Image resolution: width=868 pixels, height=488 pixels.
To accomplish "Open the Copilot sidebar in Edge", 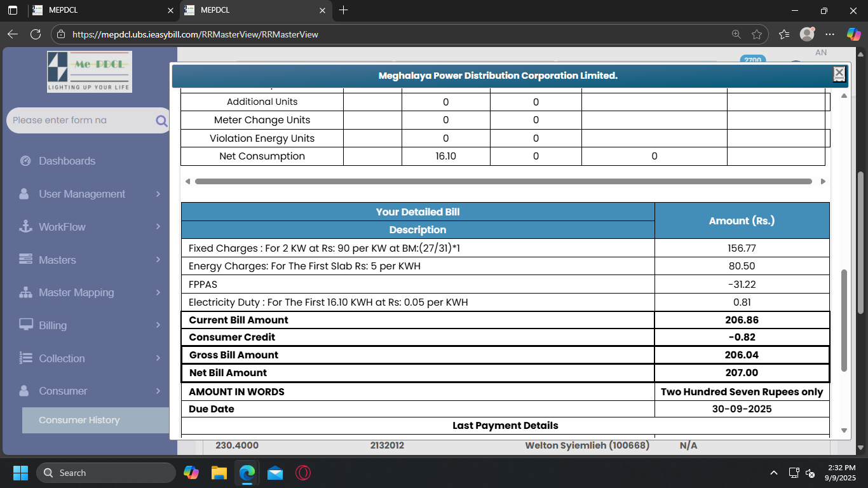I will (x=853, y=34).
